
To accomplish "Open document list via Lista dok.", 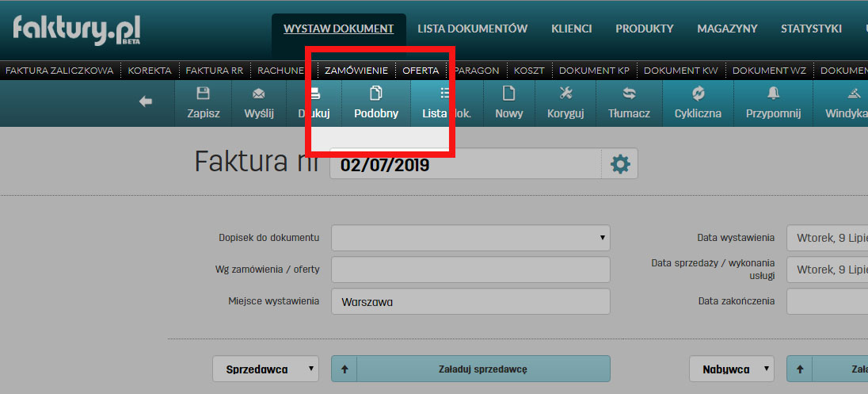I will pos(447,103).
